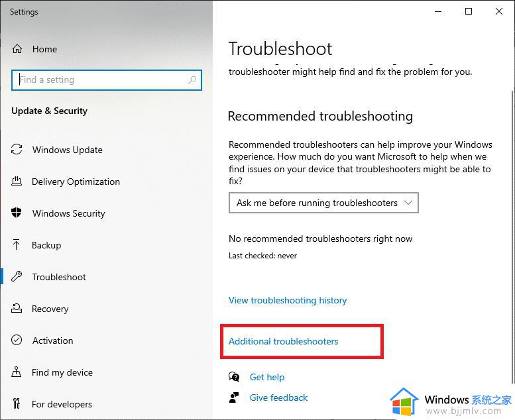Click the Get help link
The image size is (515, 420).
[x=267, y=377]
